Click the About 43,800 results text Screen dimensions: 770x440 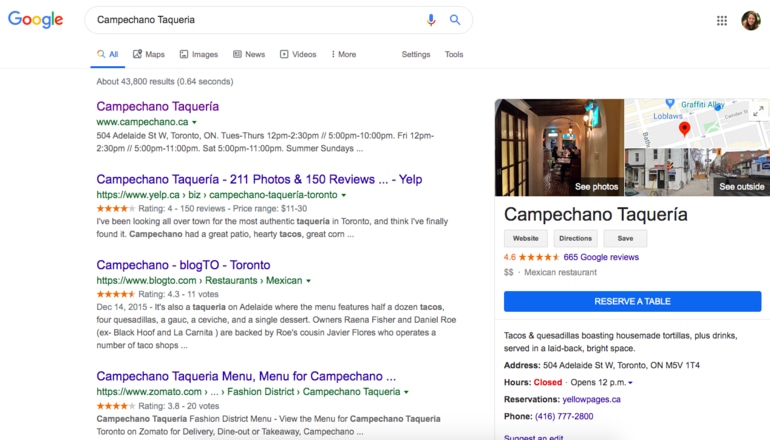point(165,82)
